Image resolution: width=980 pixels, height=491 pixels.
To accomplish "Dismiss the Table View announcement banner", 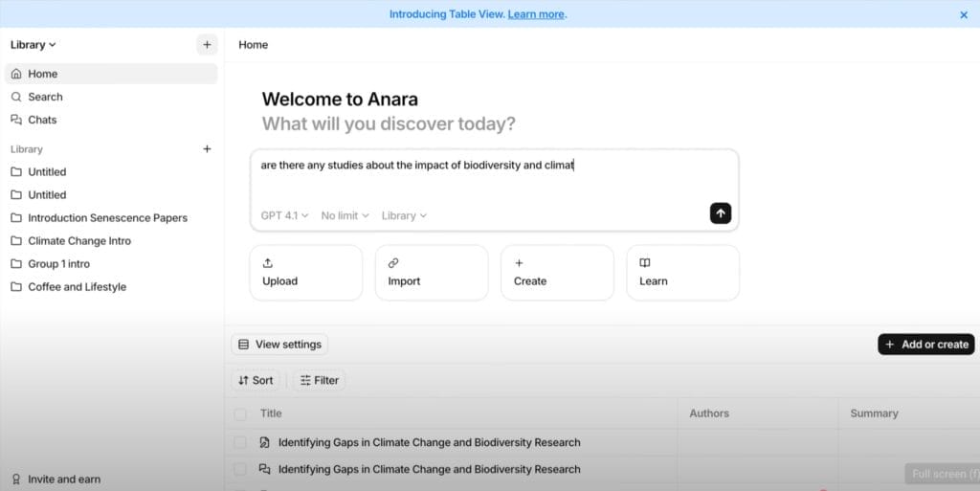I will (x=963, y=14).
